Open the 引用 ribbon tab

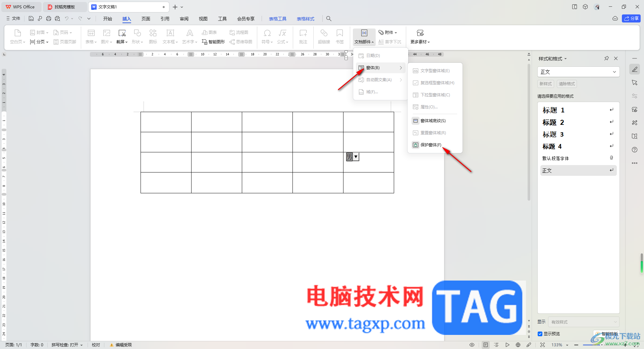coord(165,19)
